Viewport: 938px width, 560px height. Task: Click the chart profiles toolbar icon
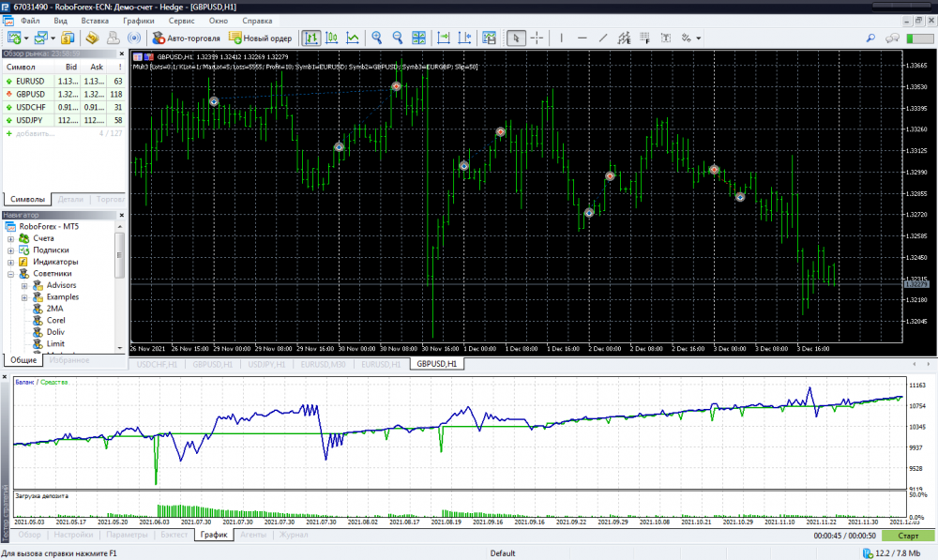(40, 38)
